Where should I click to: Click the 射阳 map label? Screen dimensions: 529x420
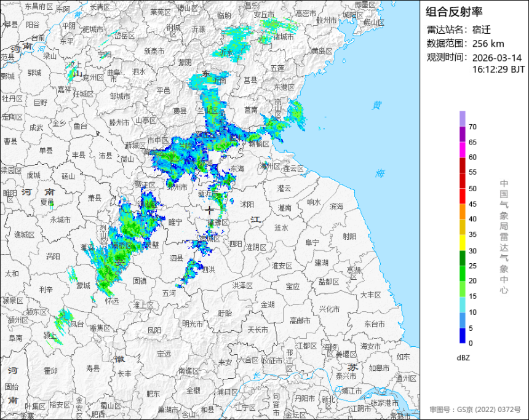point(349,236)
